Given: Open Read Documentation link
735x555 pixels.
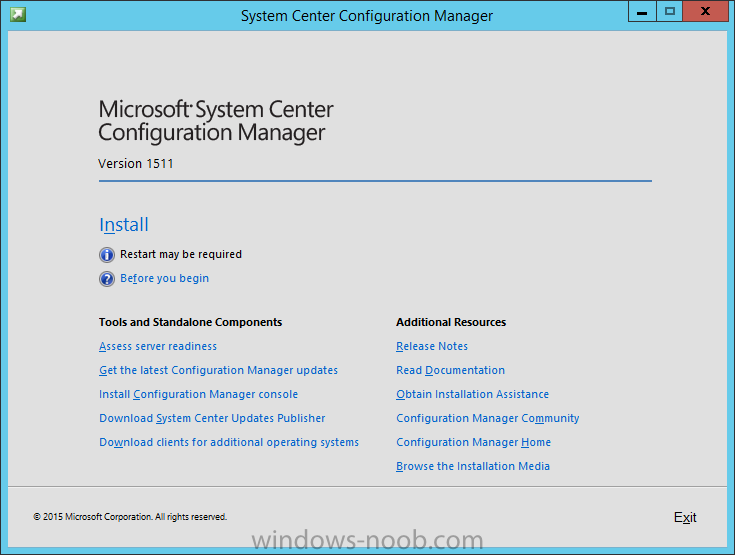Looking at the screenshot, I should tap(450, 370).
